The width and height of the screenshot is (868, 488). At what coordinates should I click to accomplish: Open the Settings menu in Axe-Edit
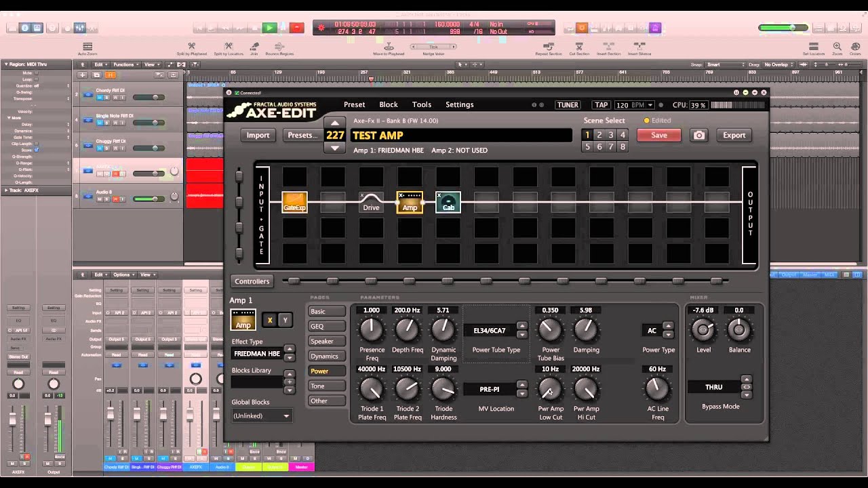coord(460,104)
